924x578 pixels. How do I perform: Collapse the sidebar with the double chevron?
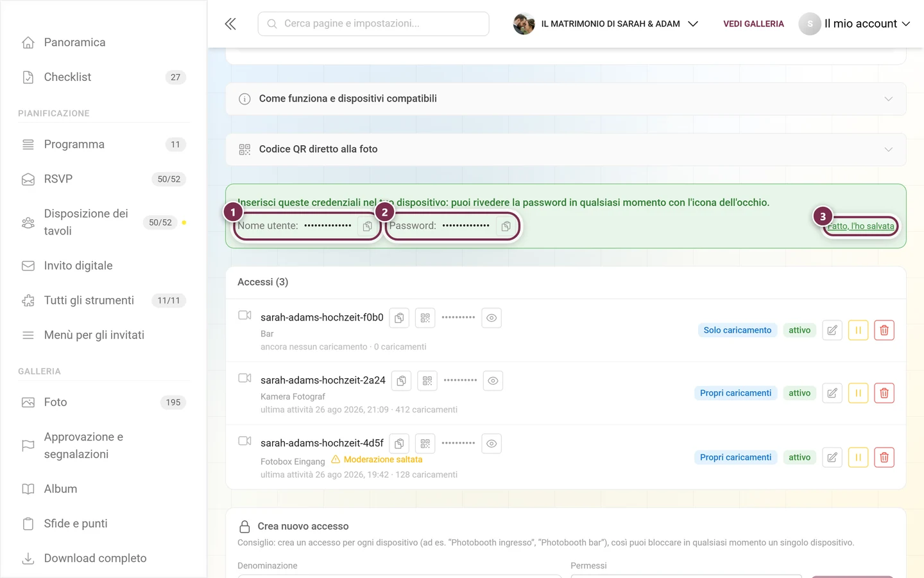tap(230, 24)
